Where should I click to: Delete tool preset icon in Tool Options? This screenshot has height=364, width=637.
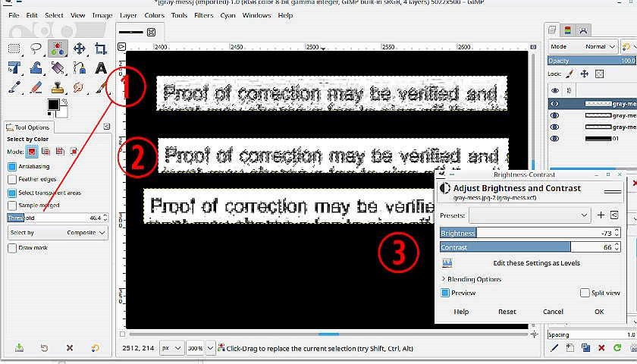(70, 348)
